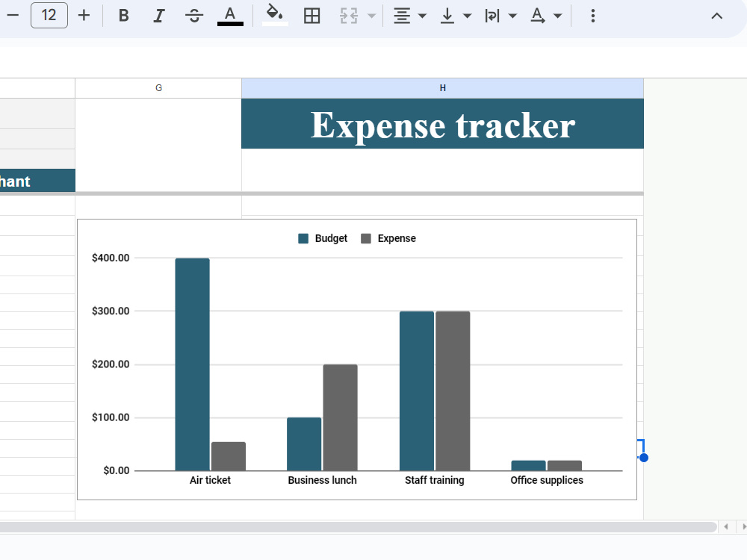Expand vertical align dropdown arrow
747x560 pixels.
pyautogui.click(x=468, y=16)
